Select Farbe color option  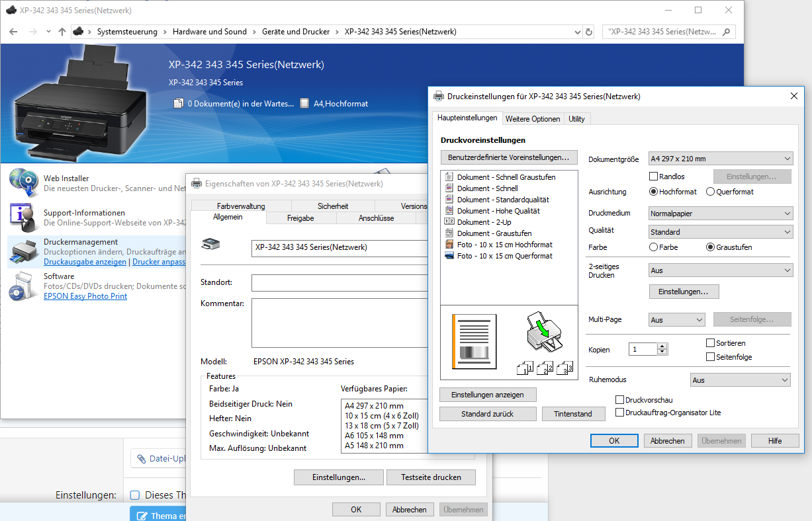654,247
